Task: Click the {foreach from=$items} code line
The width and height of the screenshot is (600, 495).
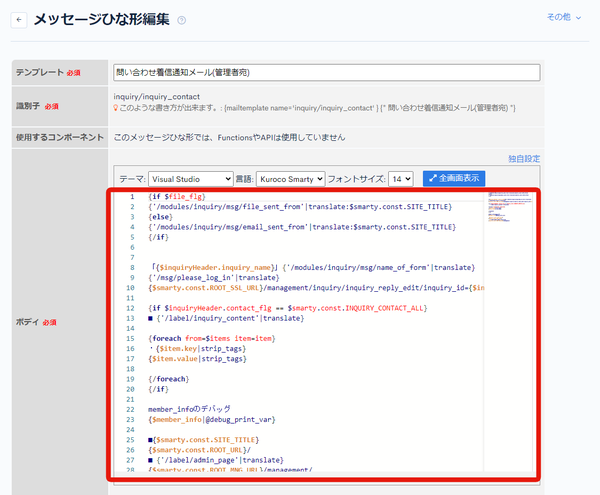Action: [x=212, y=339]
